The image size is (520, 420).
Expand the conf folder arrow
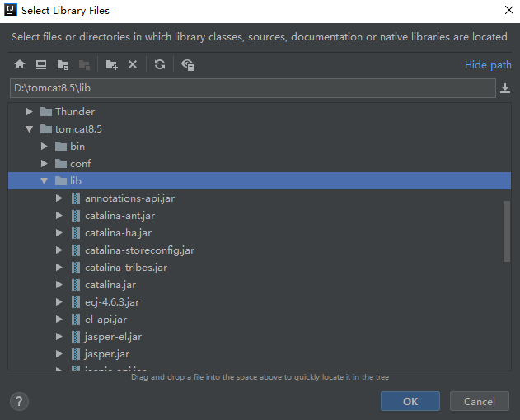point(45,163)
